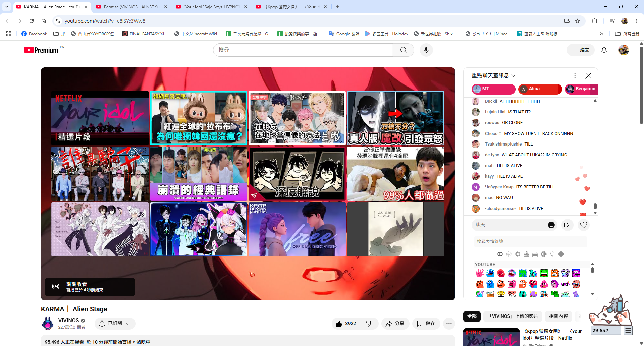This screenshot has width=644, height=346.
Task: Select YouTube emoji category icon
Action: [x=500, y=254]
